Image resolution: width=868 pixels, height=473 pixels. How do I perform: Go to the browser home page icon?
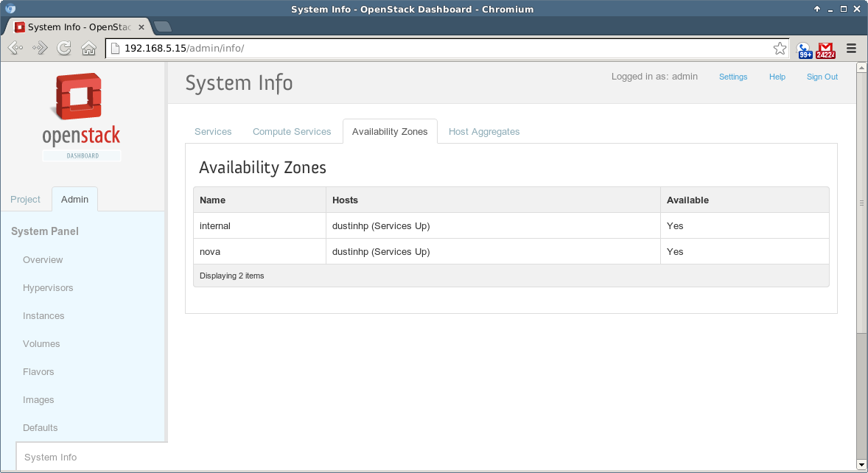[88, 49]
